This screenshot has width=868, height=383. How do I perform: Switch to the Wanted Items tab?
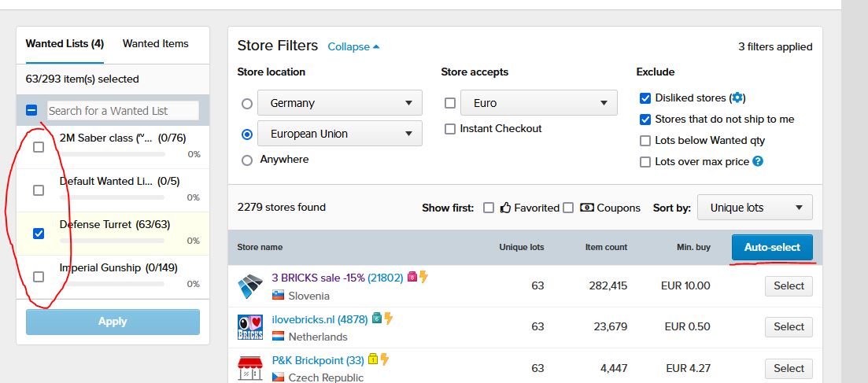pos(155,44)
